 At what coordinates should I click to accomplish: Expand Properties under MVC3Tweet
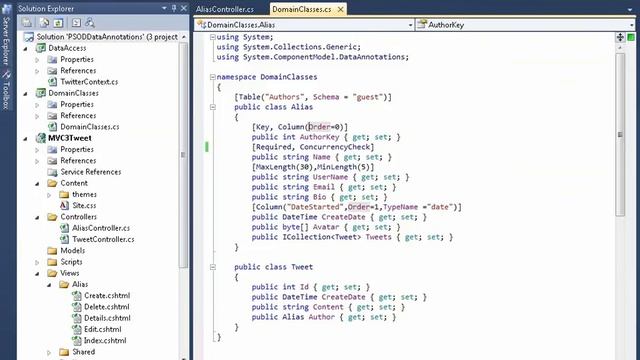[37, 149]
